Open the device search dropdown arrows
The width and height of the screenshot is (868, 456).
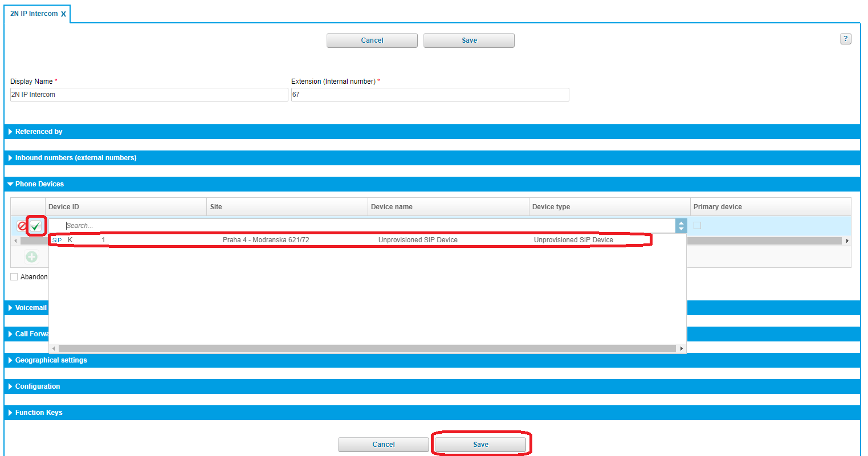[680, 226]
